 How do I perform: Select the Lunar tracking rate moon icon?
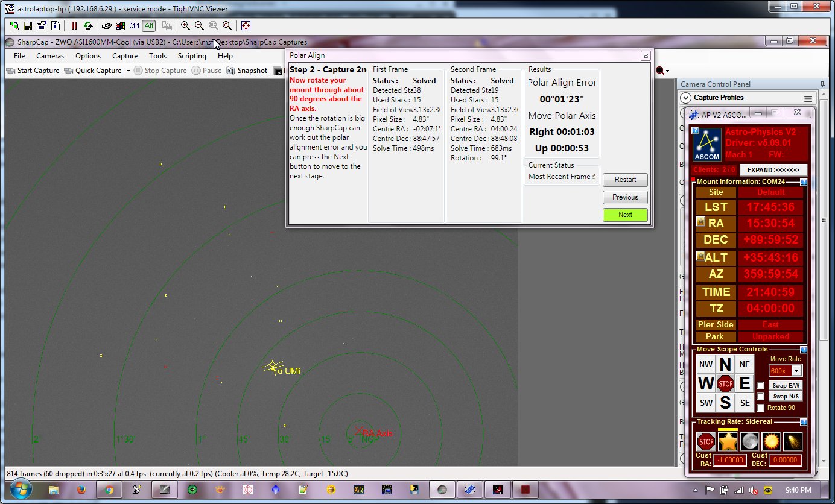pyautogui.click(x=749, y=441)
